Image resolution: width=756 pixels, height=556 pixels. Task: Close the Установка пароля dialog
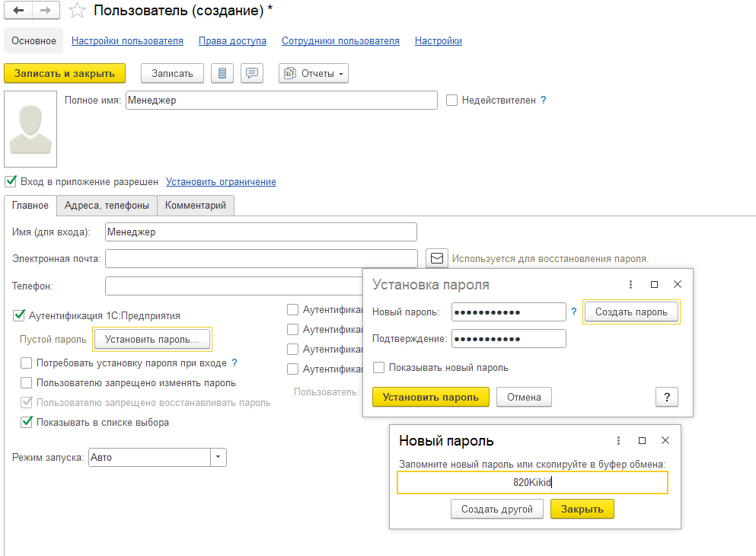click(x=678, y=285)
